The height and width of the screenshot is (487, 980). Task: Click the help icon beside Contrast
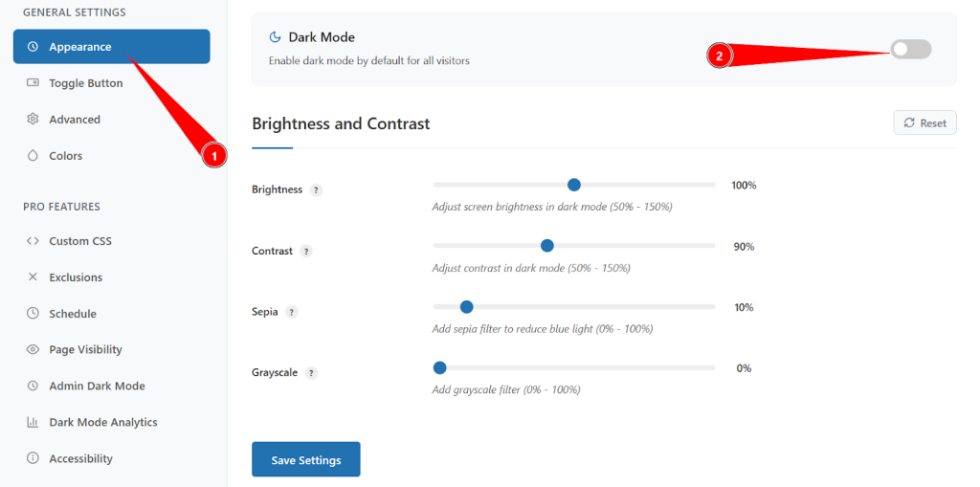pyautogui.click(x=306, y=252)
